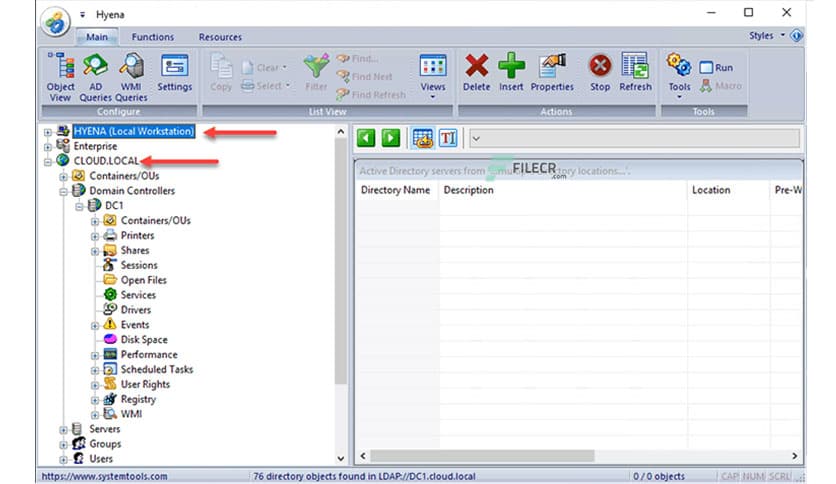Viewport: 836px width, 484px height.
Task: Sort by Directory Name column header
Action: [395, 190]
